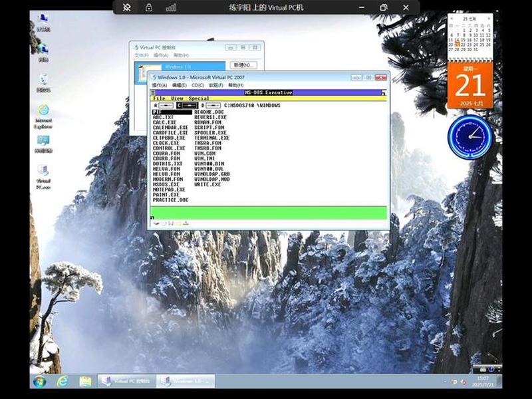Image resolution: width=532 pixels, height=399 pixels.
Task: Open the Windows Start orb
Action: click(40, 381)
